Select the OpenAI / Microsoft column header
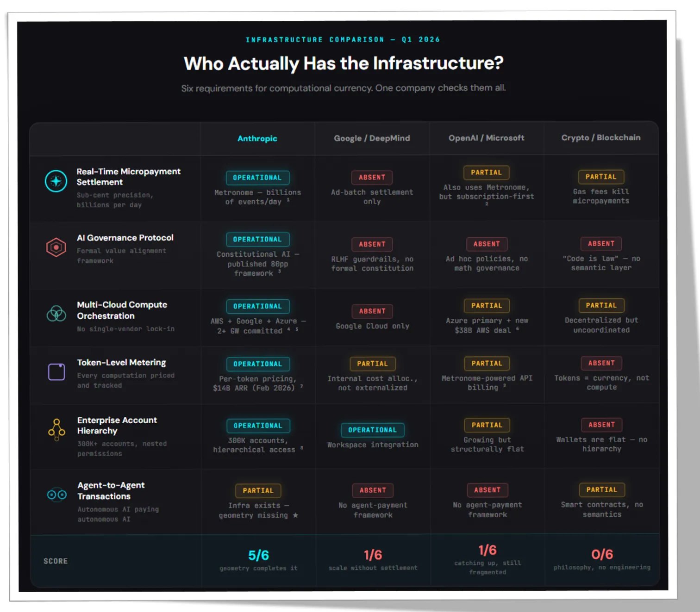The height and width of the screenshot is (612, 700). tap(486, 138)
